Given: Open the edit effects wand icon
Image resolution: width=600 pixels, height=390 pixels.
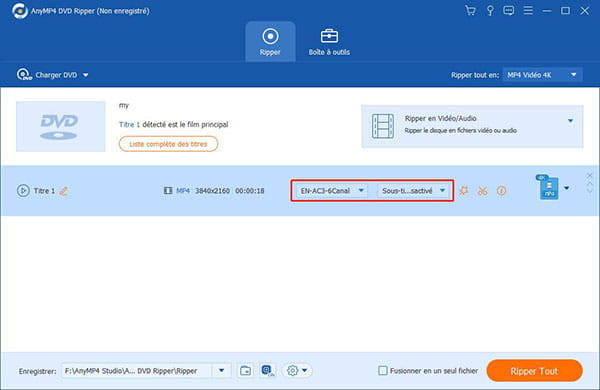Looking at the screenshot, I should 464,190.
